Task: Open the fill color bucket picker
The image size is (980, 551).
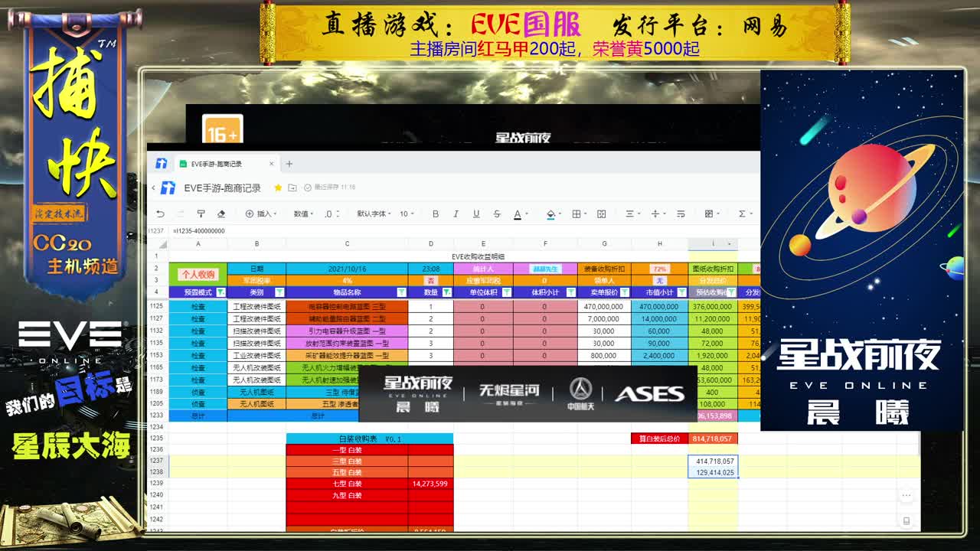Action: tap(550, 214)
